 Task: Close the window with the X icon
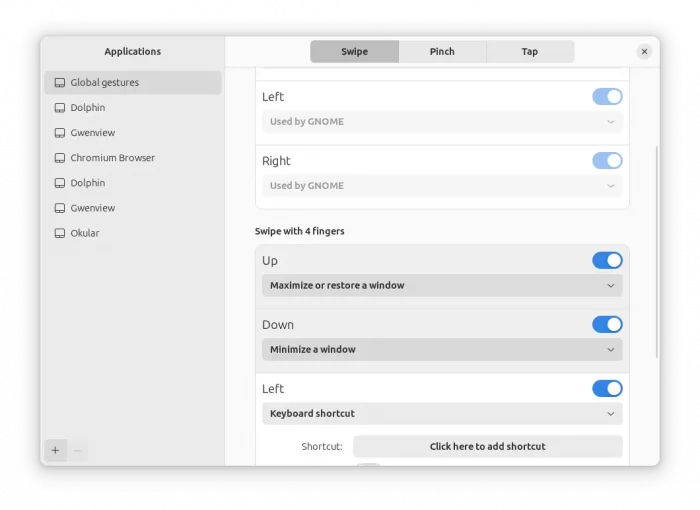tap(644, 52)
